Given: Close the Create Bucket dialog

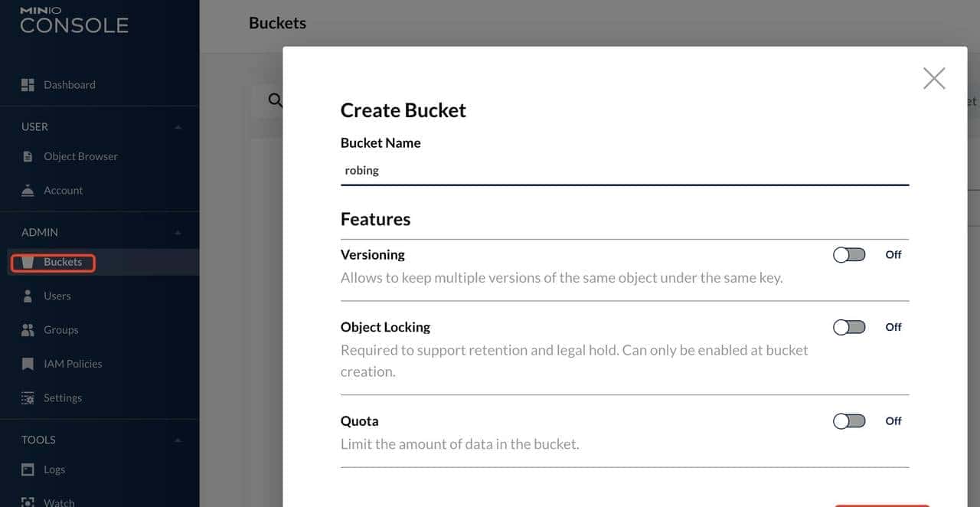Looking at the screenshot, I should 933,78.
